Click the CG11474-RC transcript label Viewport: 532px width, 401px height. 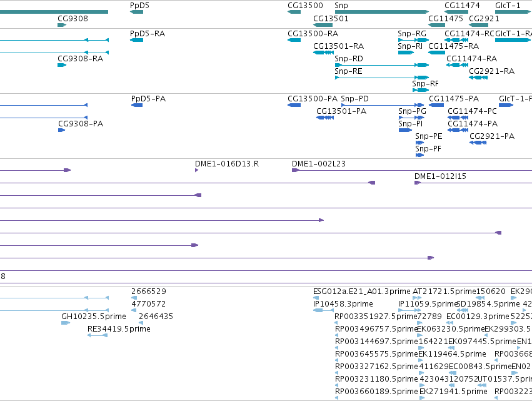coord(469,34)
